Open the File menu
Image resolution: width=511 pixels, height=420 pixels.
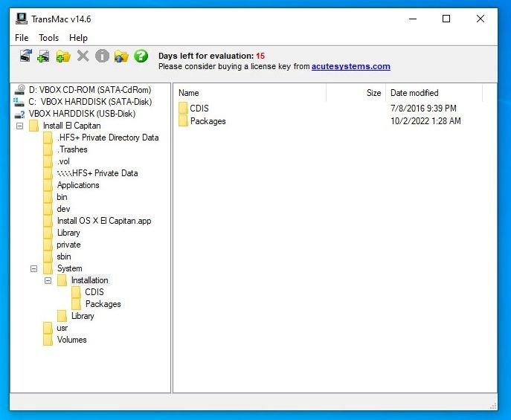coord(22,38)
